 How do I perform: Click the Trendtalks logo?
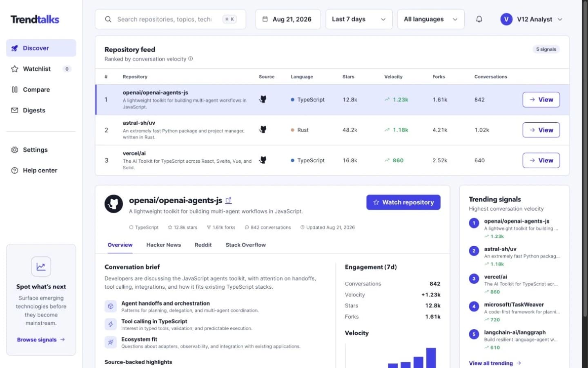[35, 19]
